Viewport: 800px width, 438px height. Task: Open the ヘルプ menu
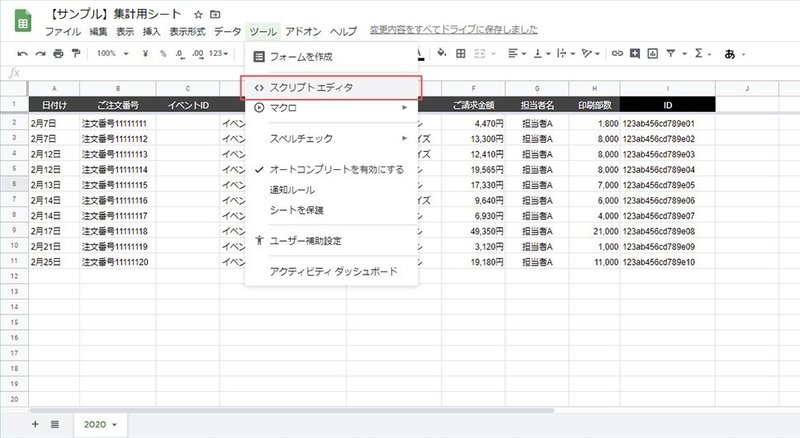coord(343,32)
